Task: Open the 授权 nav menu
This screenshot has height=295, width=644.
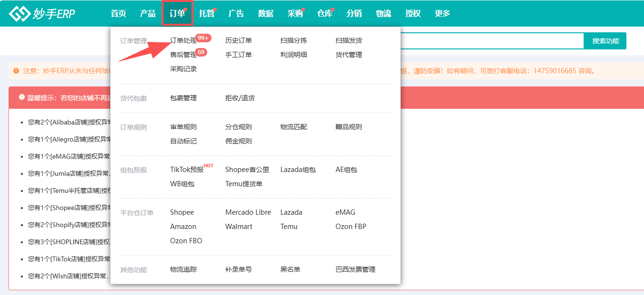Action: [413, 13]
